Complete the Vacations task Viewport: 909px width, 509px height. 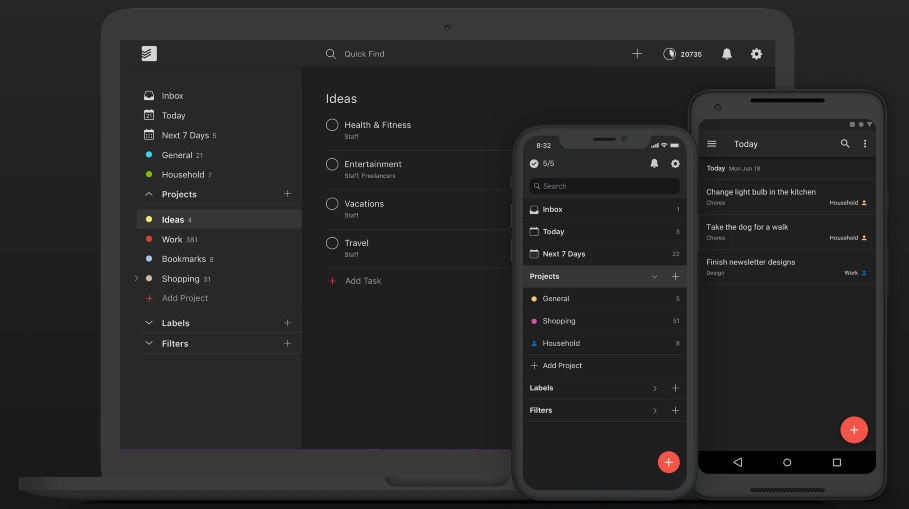tap(332, 203)
